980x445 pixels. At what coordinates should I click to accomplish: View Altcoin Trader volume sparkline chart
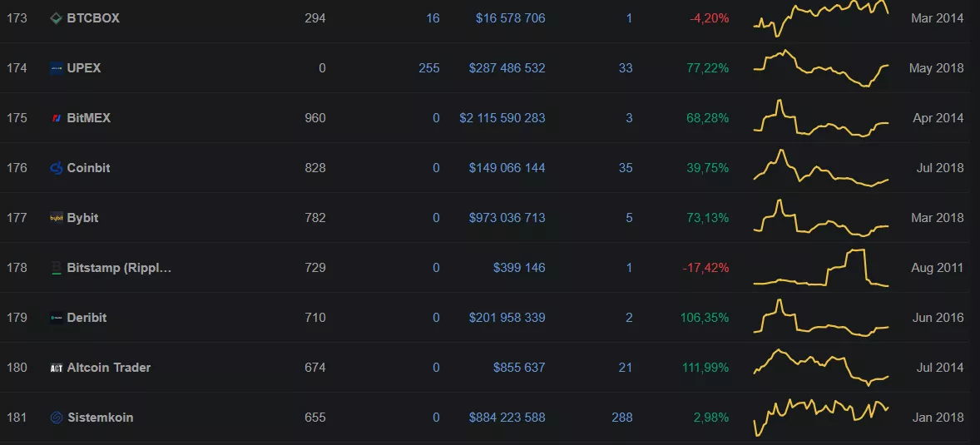821,368
